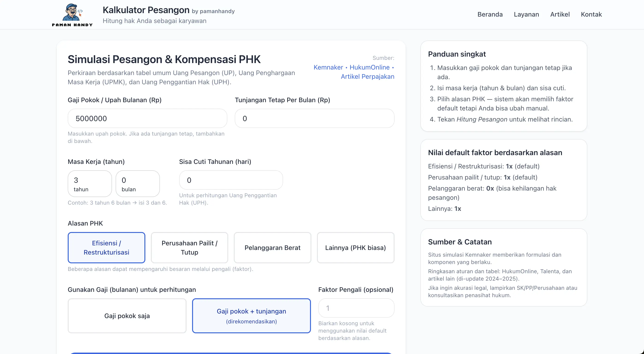Open the Kontak page
Screen dimensions: 644x354
click(591, 14)
